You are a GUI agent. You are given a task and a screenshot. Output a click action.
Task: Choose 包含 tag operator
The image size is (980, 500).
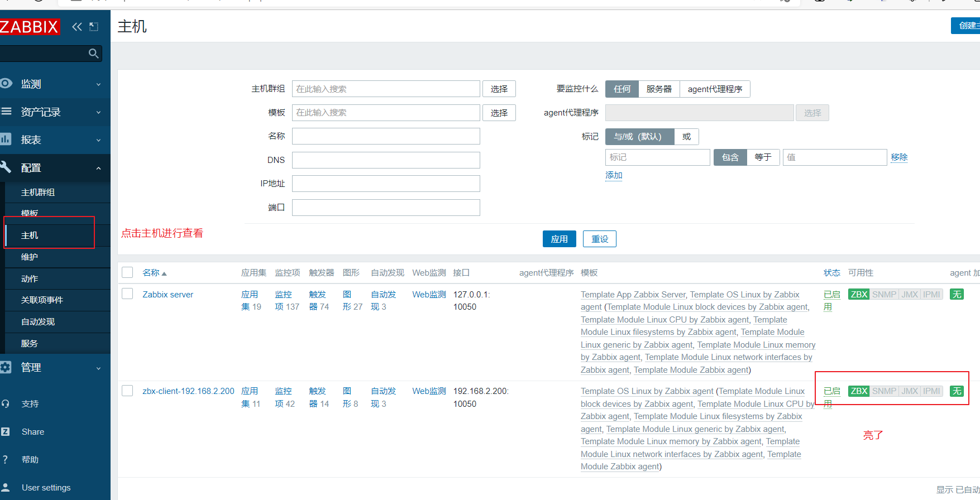point(730,157)
